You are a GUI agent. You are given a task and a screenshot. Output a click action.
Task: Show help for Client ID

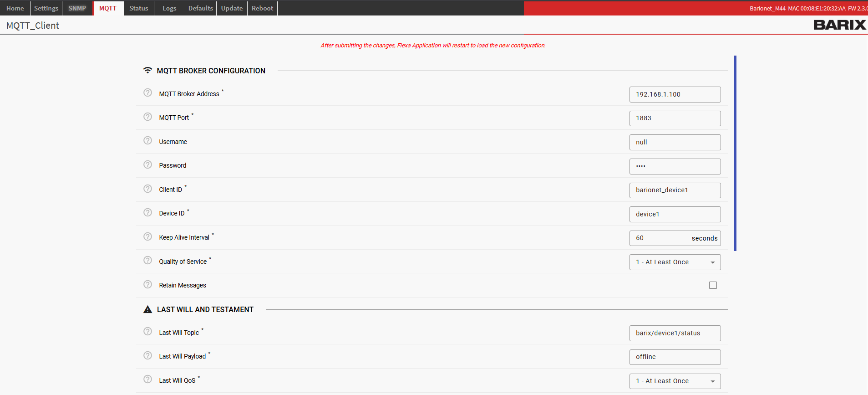pyautogui.click(x=147, y=189)
